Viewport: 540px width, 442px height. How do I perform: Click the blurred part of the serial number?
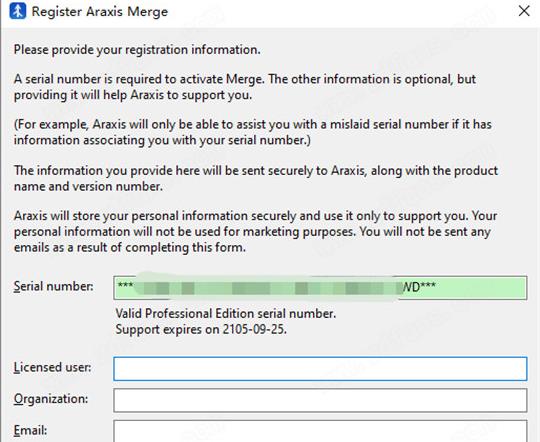pyautogui.click(x=265, y=288)
